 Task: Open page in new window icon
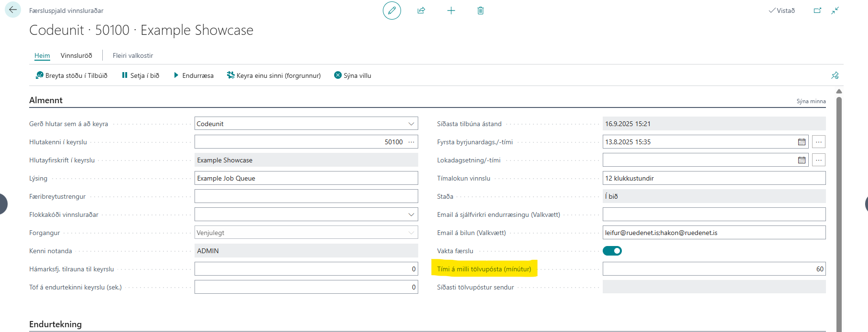point(817,11)
